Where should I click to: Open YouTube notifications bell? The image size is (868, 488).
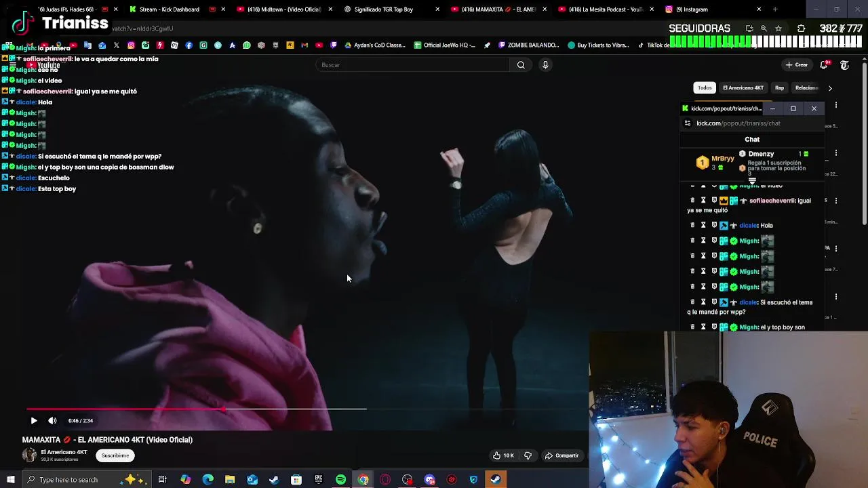(824, 65)
